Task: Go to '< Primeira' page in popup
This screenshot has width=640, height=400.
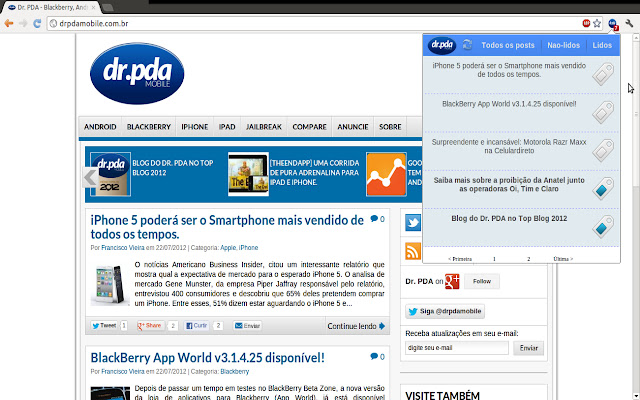Action: pyautogui.click(x=460, y=259)
